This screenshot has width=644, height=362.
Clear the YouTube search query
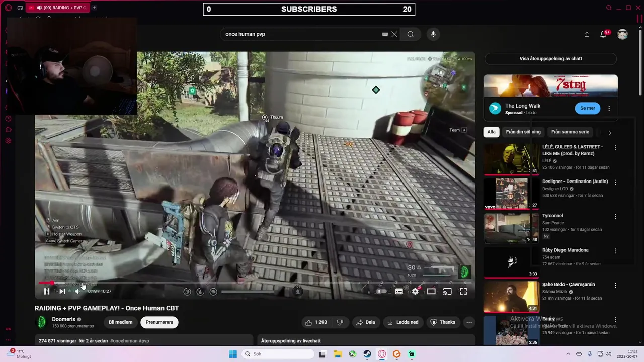(x=394, y=34)
